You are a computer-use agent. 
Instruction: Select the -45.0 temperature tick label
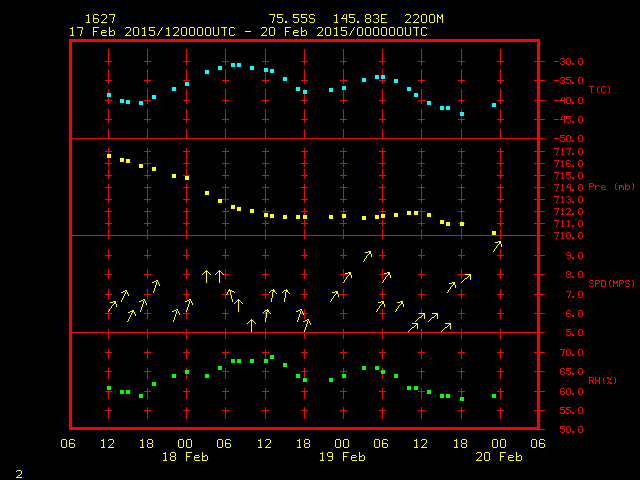pos(568,120)
